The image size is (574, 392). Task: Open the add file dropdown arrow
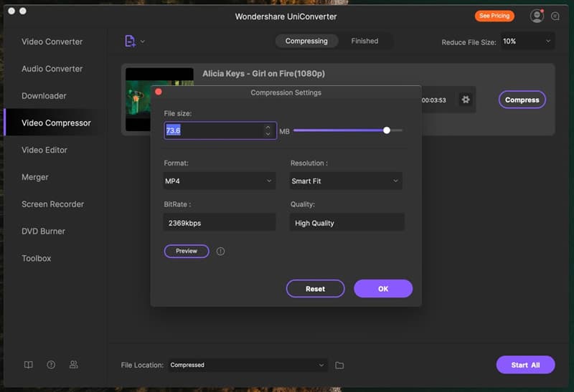[x=143, y=42]
